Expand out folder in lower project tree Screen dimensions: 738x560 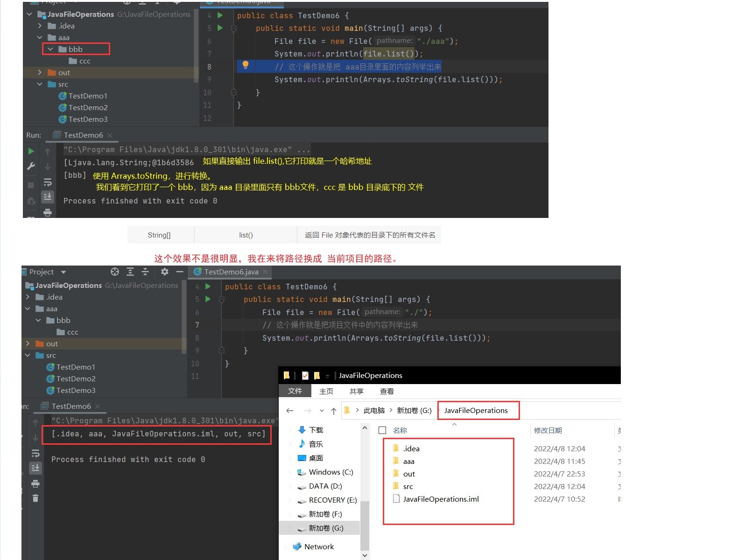(x=28, y=343)
